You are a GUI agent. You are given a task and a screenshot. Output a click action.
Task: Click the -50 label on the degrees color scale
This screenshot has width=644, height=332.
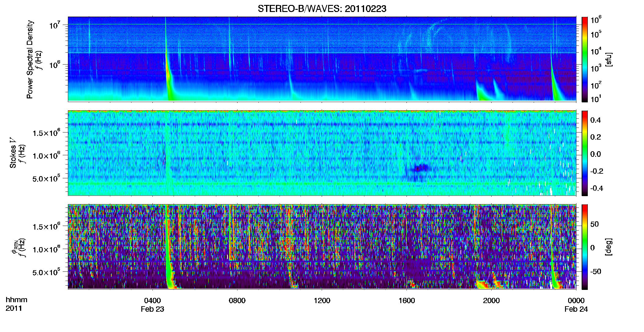(596, 272)
